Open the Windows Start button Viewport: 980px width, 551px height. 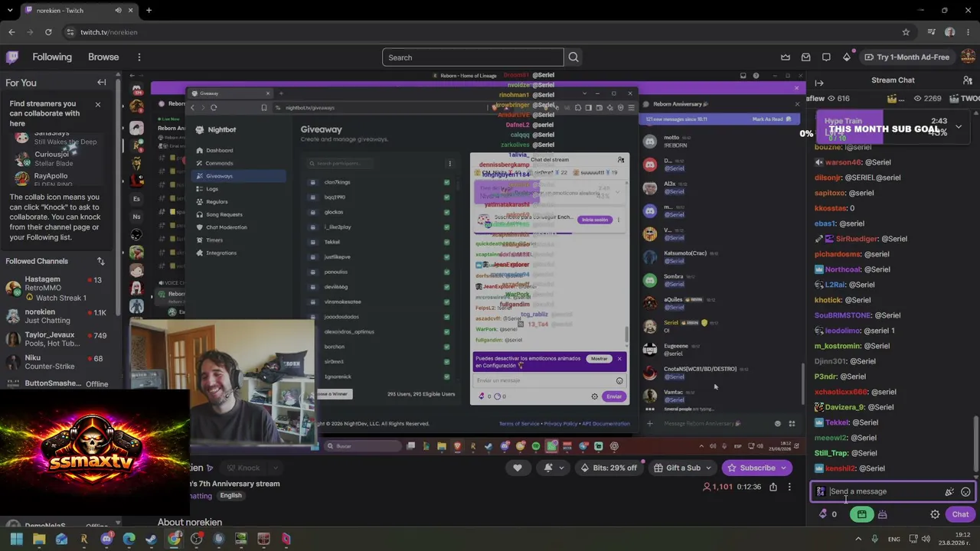click(x=17, y=539)
